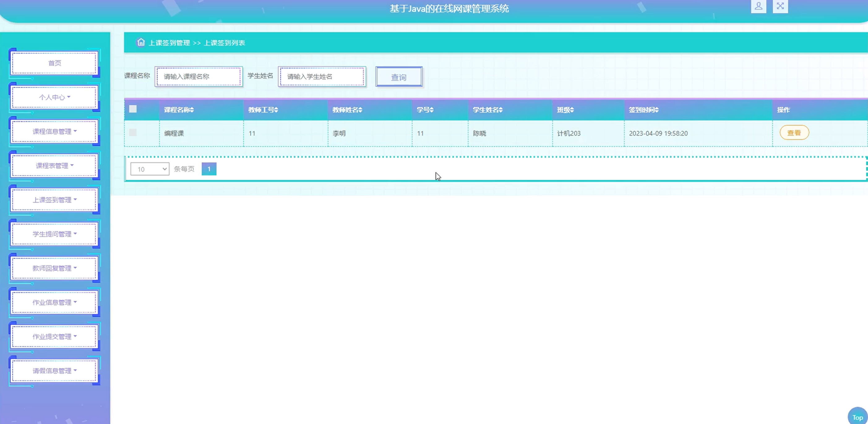Click the 上课签到列表 breadcrumb text
The image size is (868, 424).
224,43
